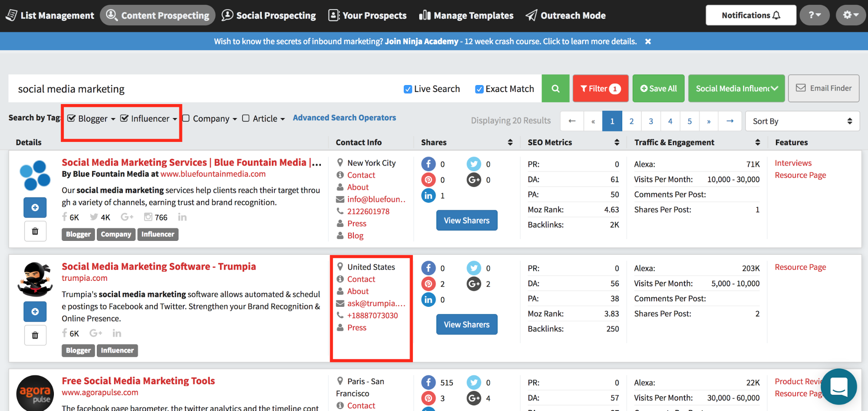Sort by SEO Metrics column
This screenshot has height=411, width=868.
tap(617, 142)
